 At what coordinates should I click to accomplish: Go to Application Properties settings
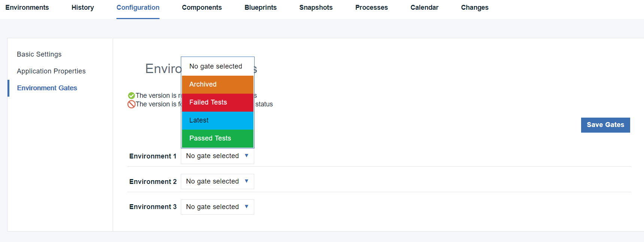click(51, 71)
